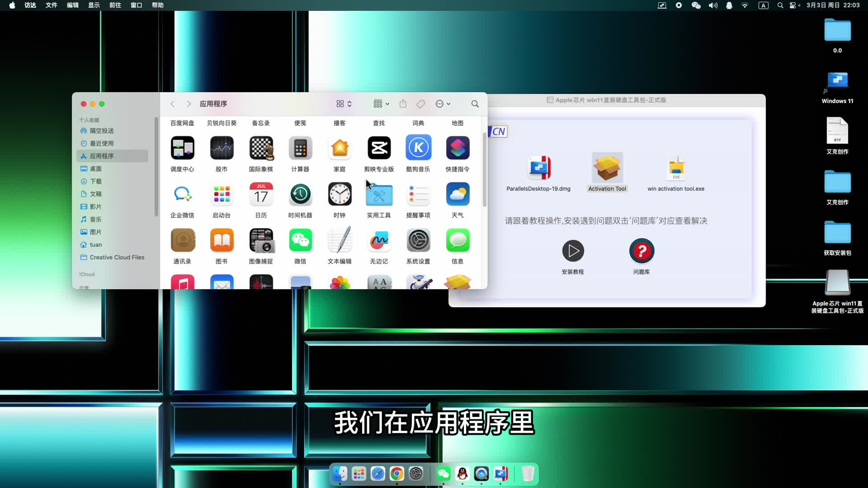Open ParallelsDesktop-19.dmg file
Screen dimensions: 868x488
(538, 168)
